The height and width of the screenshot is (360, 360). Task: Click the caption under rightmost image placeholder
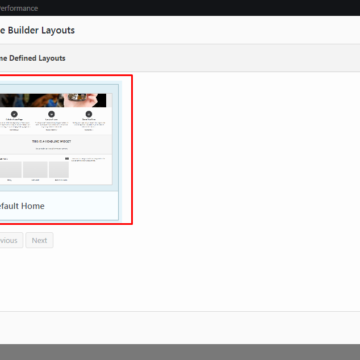(x=61, y=180)
